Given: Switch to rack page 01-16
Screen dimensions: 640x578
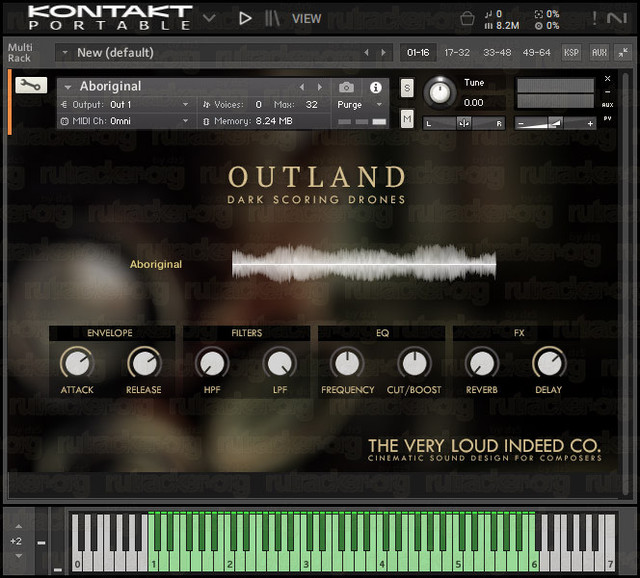Looking at the screenshot, I should tap(418, 53).
